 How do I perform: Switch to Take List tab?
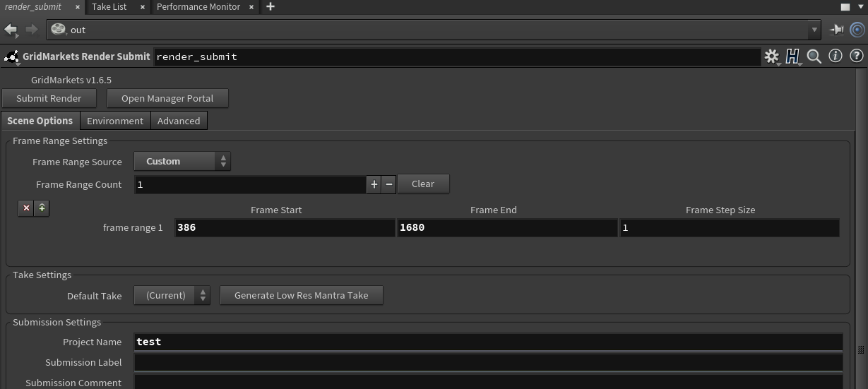(x=109, y=6)
